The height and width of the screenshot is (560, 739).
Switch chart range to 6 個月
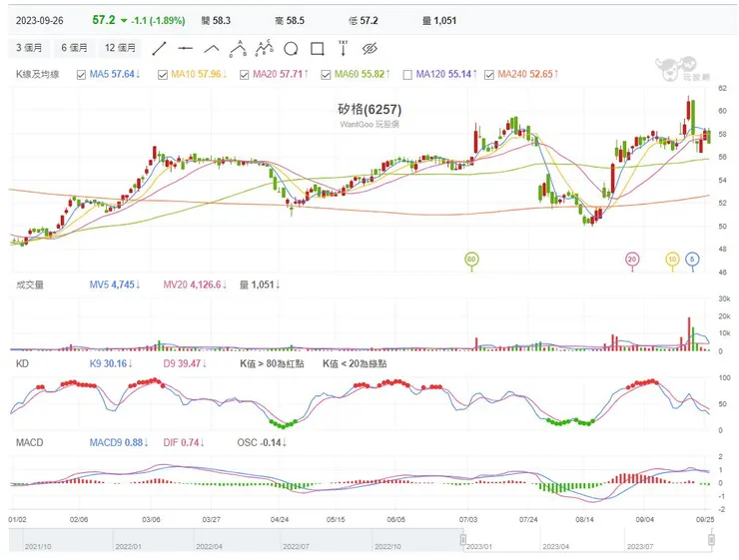[x=74, y=48]
